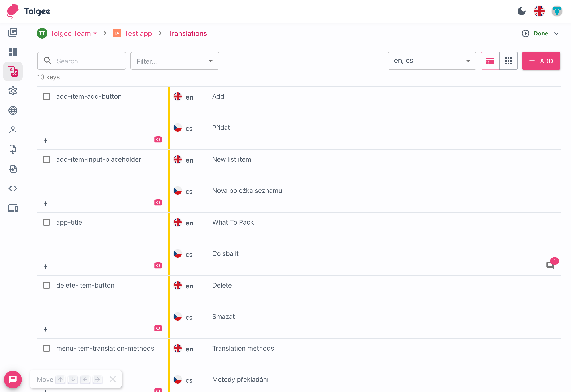Open the Done quick start menu
571x392 pixels.
541,33
